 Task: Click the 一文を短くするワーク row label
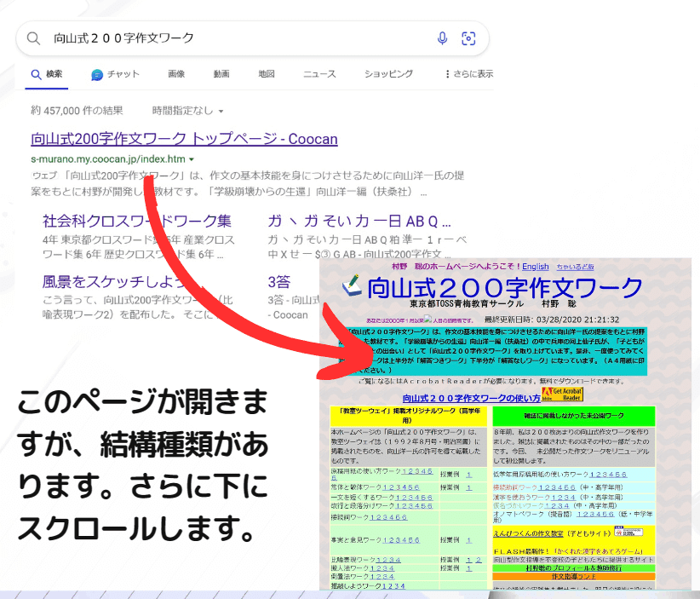[x=363, y=497]
